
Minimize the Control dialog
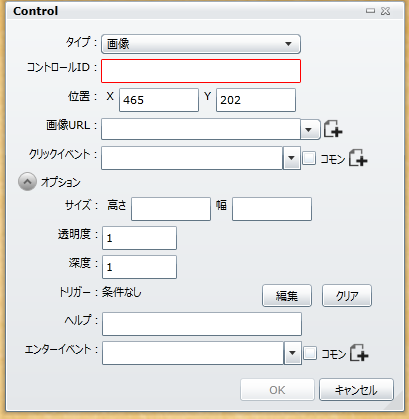pos(370,11)
